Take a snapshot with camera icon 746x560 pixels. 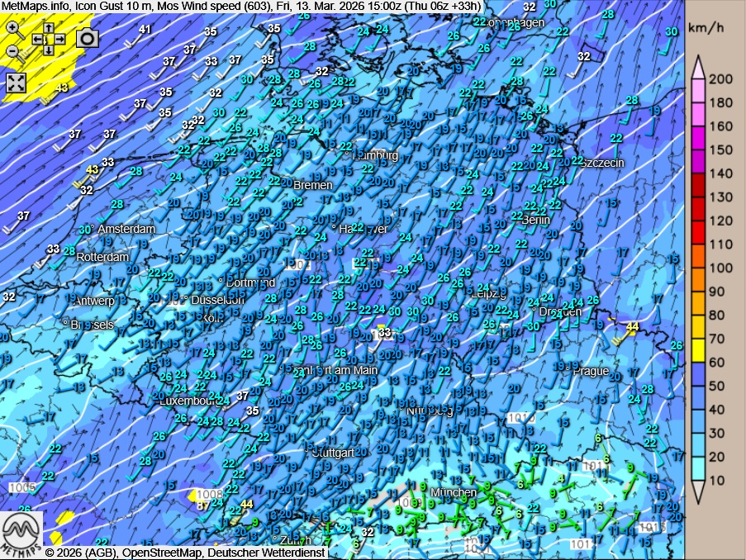[x=87, y=38]
